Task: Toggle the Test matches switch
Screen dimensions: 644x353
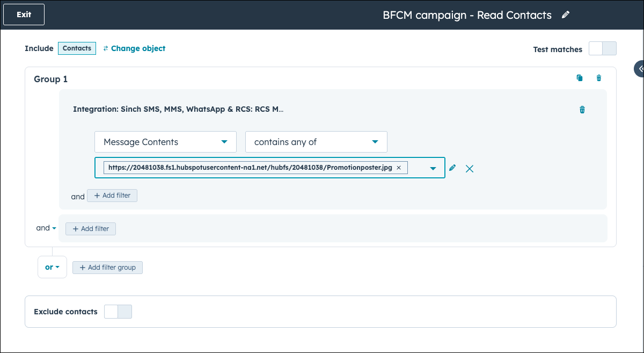Action: pos(603,48)
